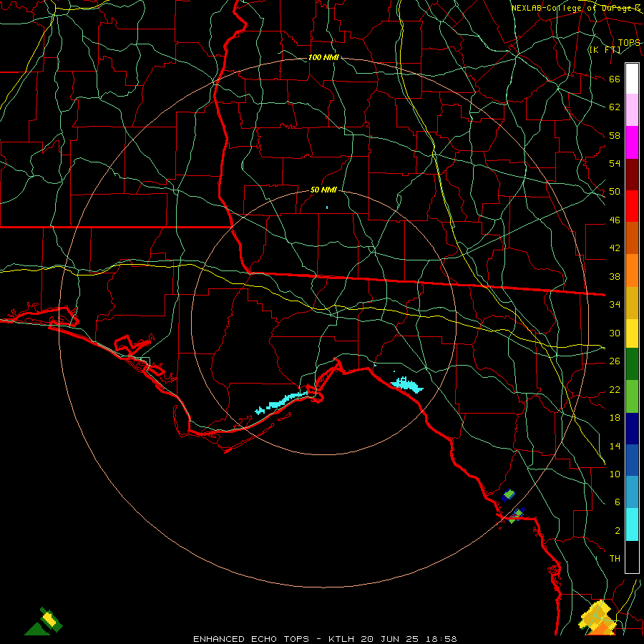Click the legend value '18'
The image size is (644, 644).
pos(615,418)
